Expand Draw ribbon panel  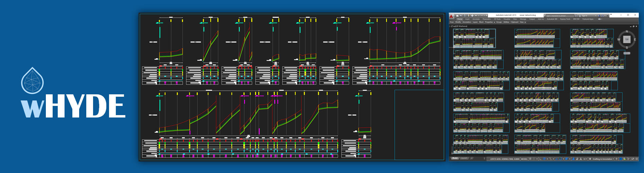(452, 22)
